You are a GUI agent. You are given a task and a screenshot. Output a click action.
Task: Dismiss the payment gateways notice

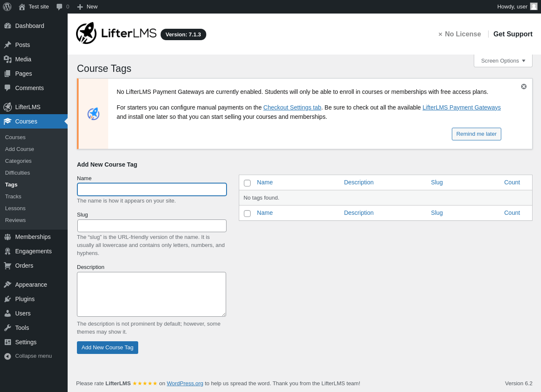tap(524, 87)
